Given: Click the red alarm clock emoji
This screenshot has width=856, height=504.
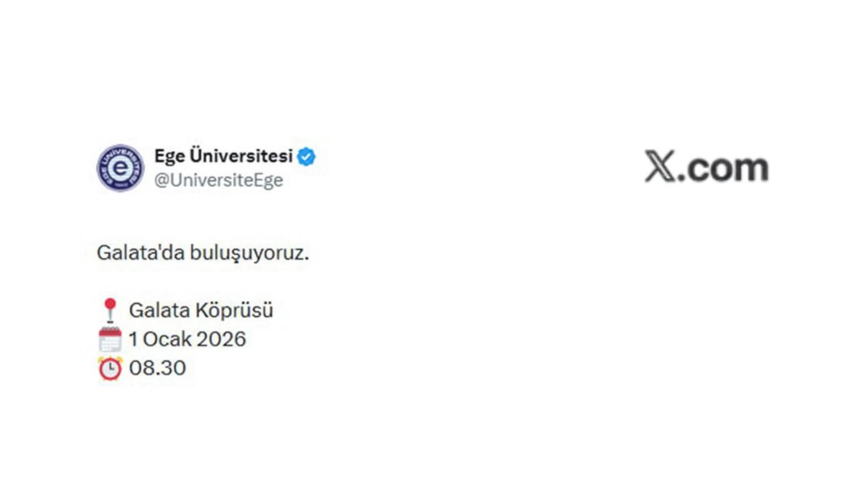Looking at the screenshot, I should (110, 368).
